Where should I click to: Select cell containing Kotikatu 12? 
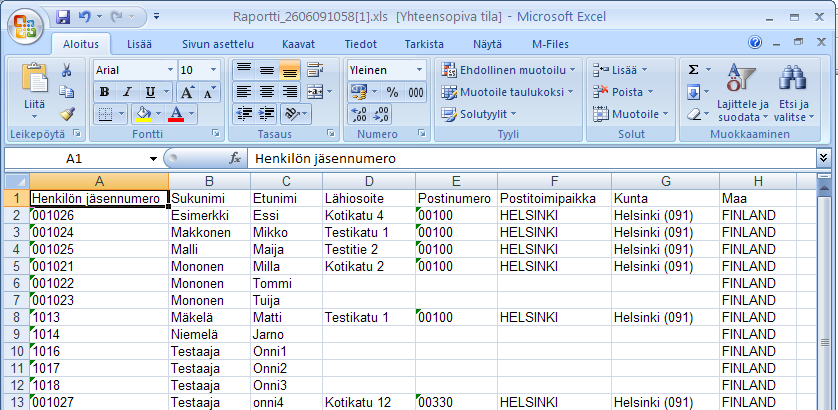click(x=369, y=403)
